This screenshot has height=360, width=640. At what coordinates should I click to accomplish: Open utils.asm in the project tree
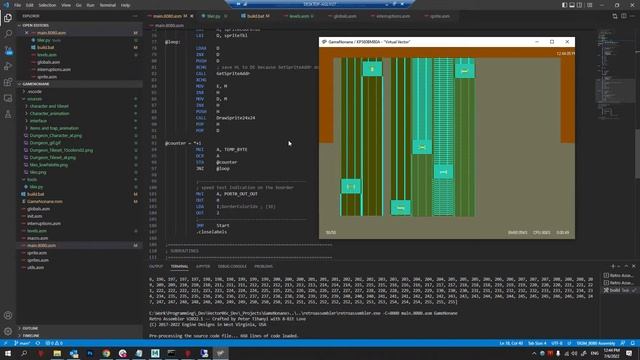click(x=36, y=267)
